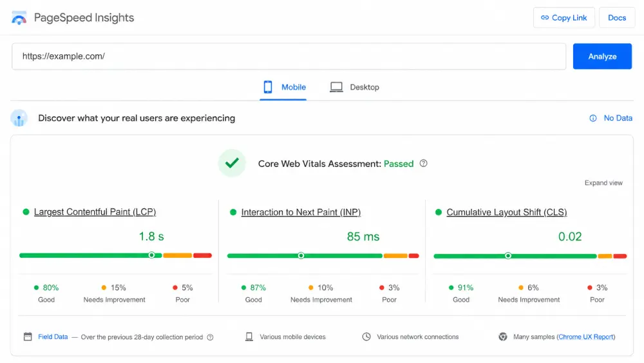The height and width of the screenshot is (363, 644).
Task: Click the real users chart icon
Action: [x=19, y=119]
